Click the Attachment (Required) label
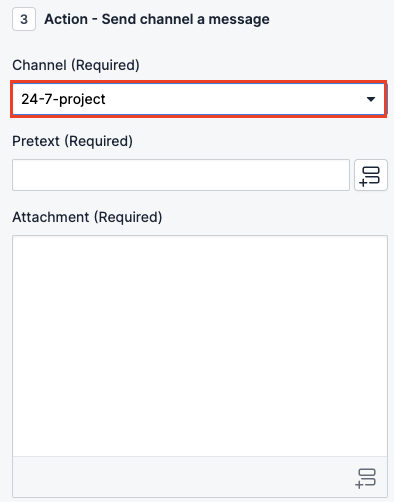 click(87, 217)
